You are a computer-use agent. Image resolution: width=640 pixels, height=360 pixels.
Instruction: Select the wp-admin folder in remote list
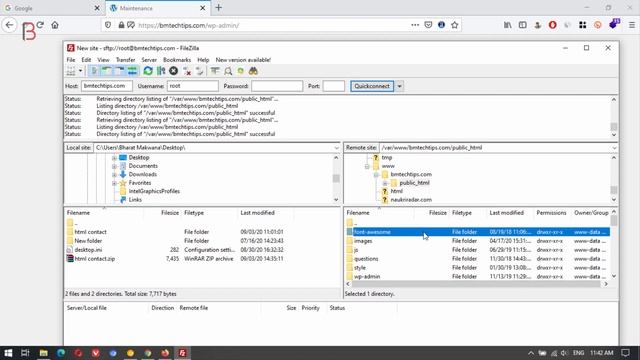point(367,277)
